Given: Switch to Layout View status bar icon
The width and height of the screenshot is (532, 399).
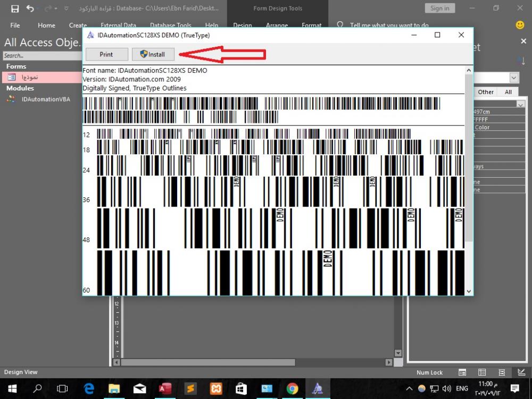Looking at the screenshot, I should point(502,372).
